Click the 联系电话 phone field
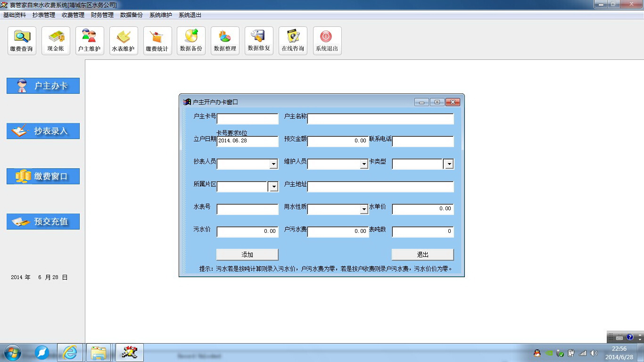 click(423, 141)
